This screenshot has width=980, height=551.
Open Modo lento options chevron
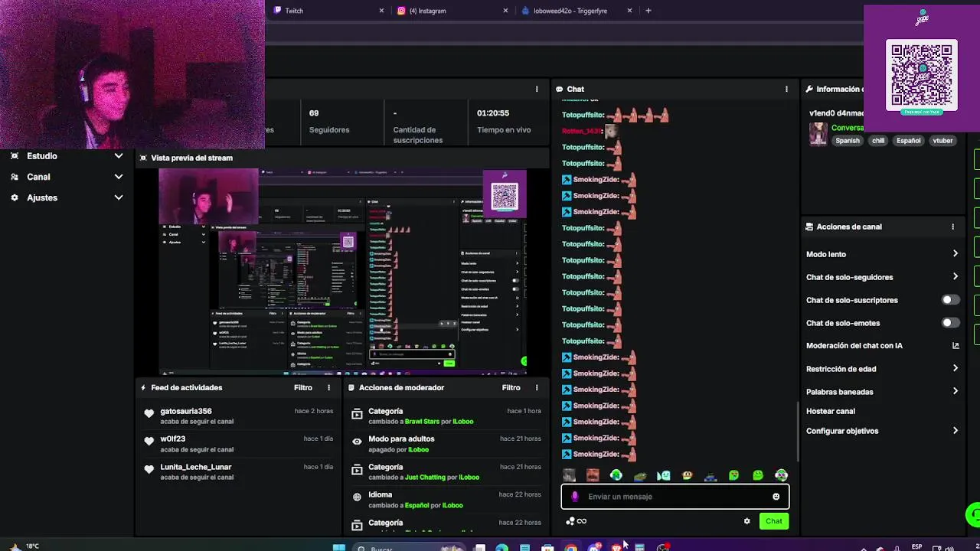[x=955, y=254]
